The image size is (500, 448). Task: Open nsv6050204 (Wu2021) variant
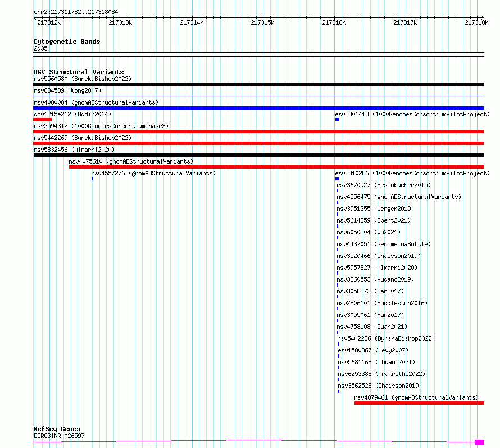point(369,232)
